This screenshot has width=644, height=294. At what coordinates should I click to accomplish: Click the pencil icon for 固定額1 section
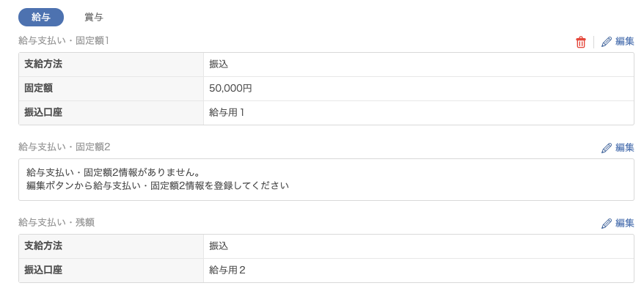click(607, 42)
